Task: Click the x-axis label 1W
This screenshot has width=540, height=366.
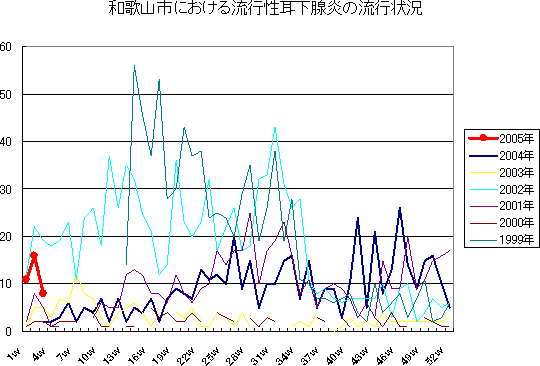Action: click(14, 354)
